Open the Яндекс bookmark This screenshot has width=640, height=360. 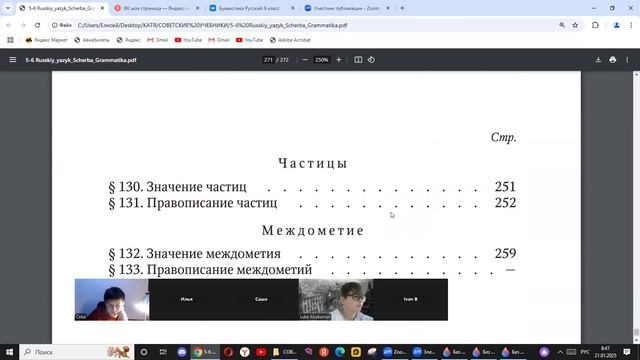pyautogui.click(x=129, y=40)
